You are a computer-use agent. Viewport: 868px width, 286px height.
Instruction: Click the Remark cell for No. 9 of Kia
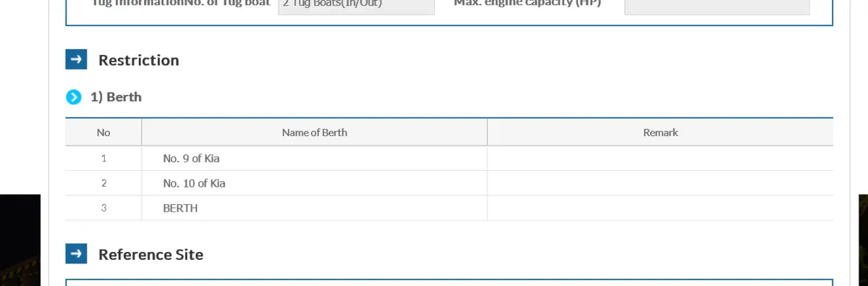(660, 159)
